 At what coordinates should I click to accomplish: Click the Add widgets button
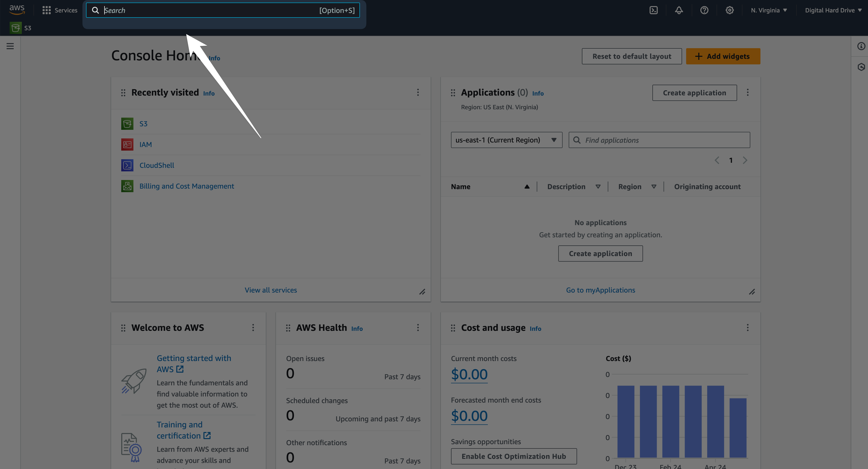tap(723, 56)
